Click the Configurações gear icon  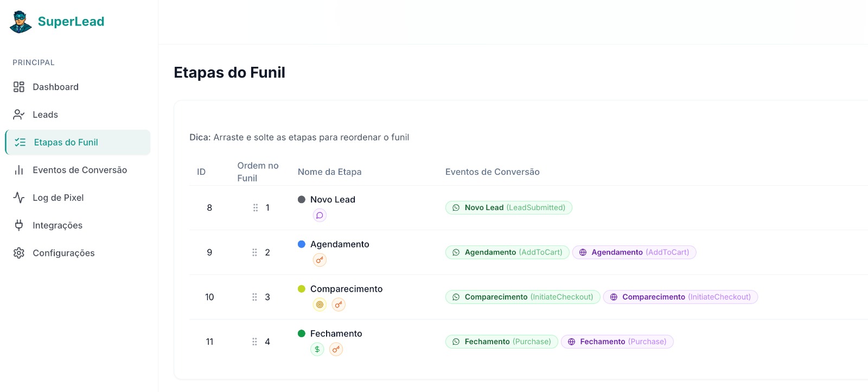(19, 253)
